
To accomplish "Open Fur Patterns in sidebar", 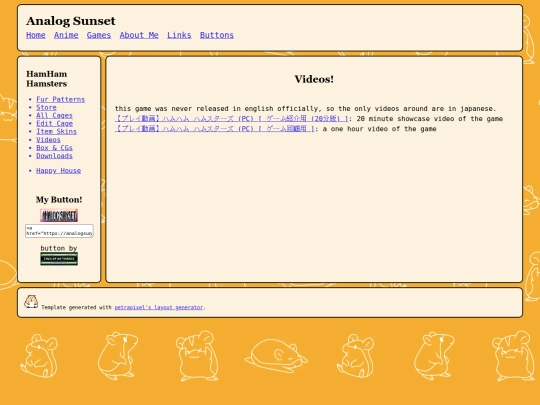I will pyautogui.click(x=61, y=99).
